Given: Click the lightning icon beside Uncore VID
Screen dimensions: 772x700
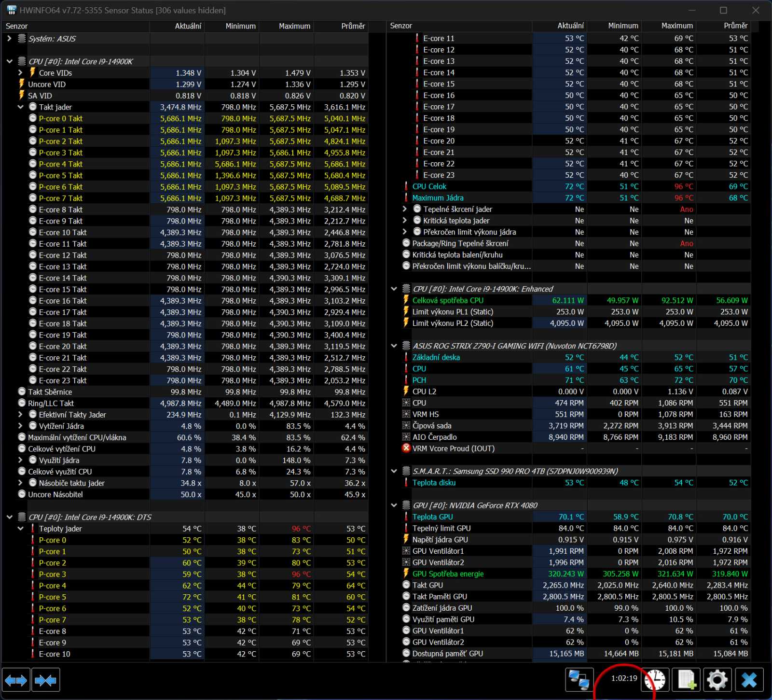Looking at the screenshot, I should click(21, 84).
